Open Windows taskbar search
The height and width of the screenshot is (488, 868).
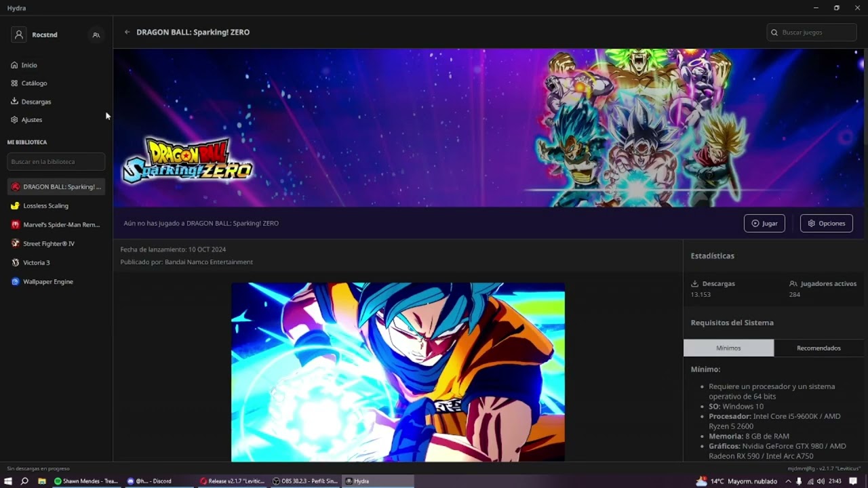tap(24, 481)
